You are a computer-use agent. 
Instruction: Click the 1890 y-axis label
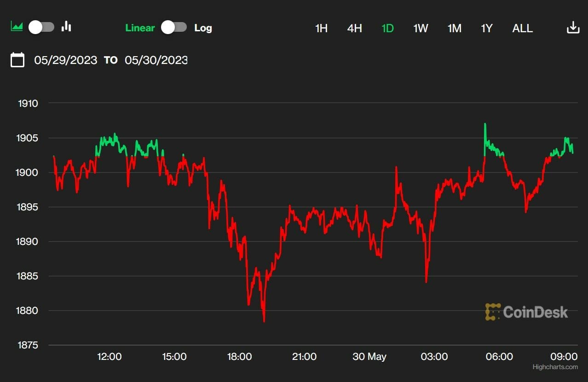[x=28, y=242]
